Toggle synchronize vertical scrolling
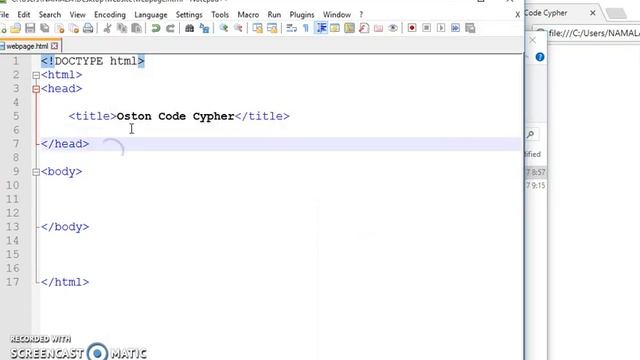640x360 pixels. [257, 28]
